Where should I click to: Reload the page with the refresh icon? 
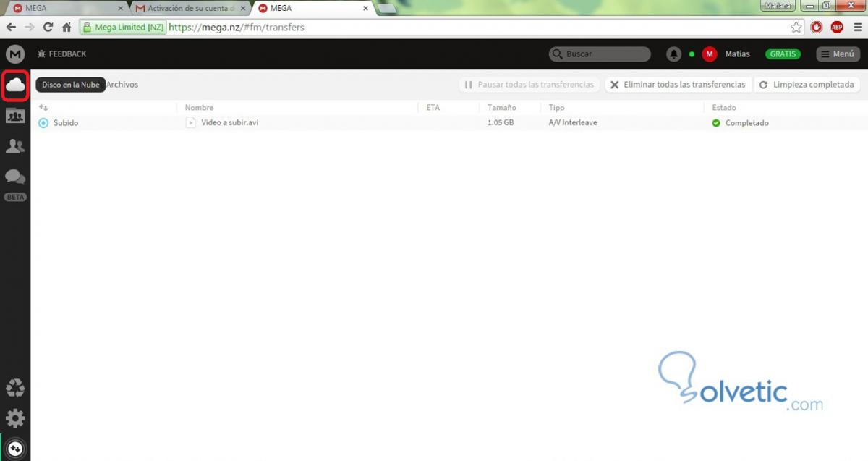(48, 28)
